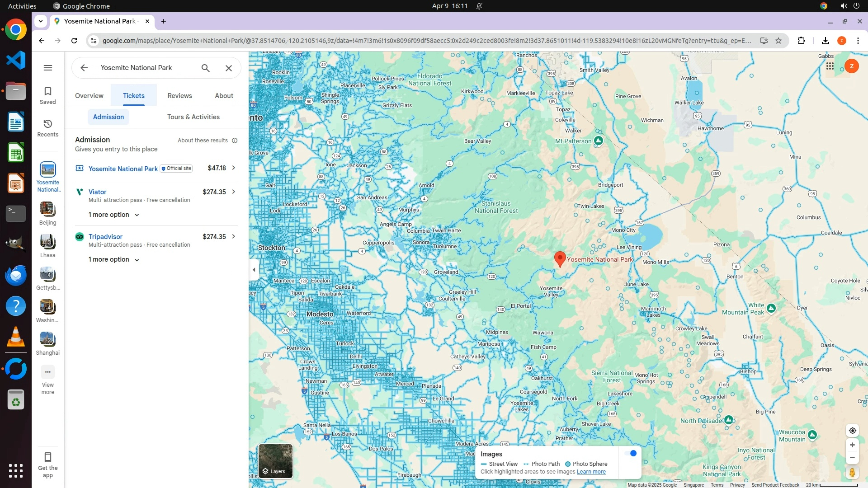Open the Recents history icon
Image resolution: width=868 pixels, height=488 pixels.
48,127
